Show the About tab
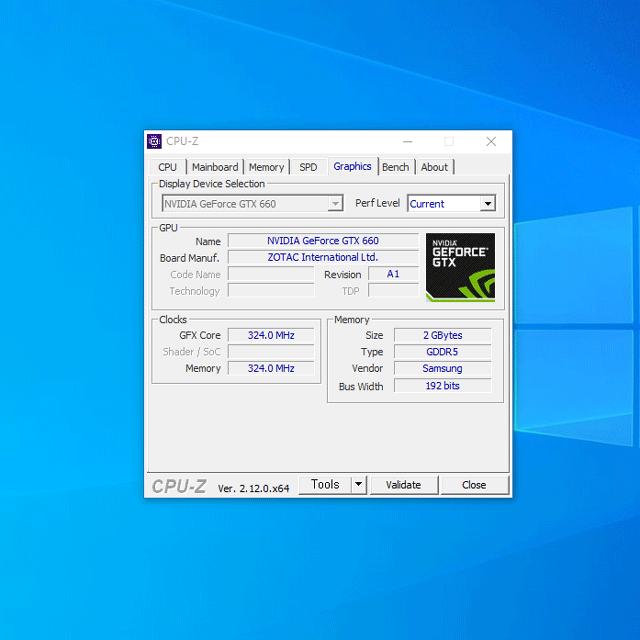This screenshot has width=640, height=640. click(x=434, y=167)
